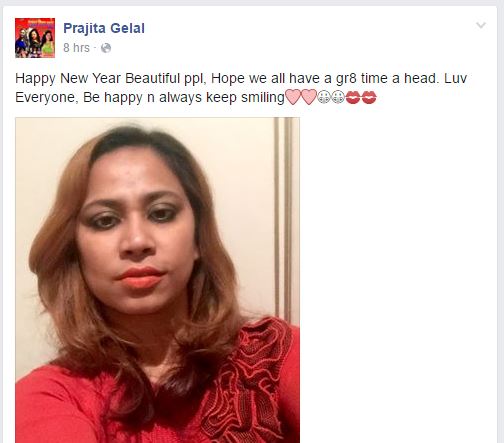
Task: Open the selfie photo in the post
Action: pos(157,280)
